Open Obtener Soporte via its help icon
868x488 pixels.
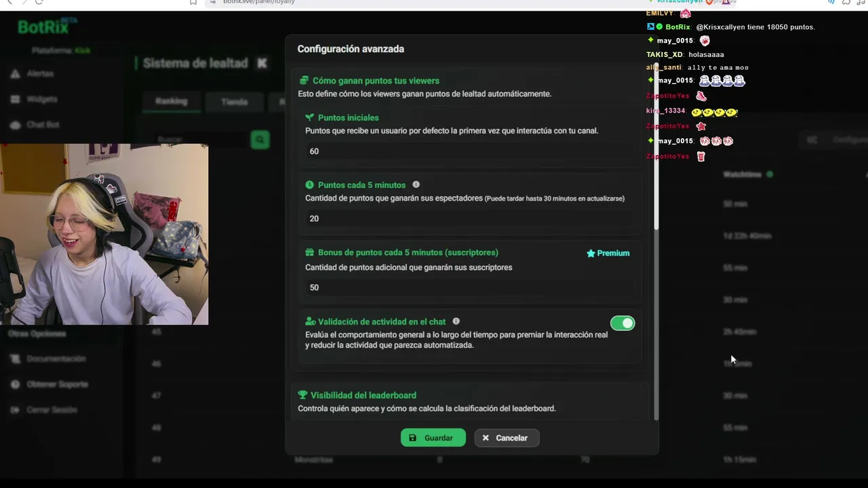tap(15, 384)
